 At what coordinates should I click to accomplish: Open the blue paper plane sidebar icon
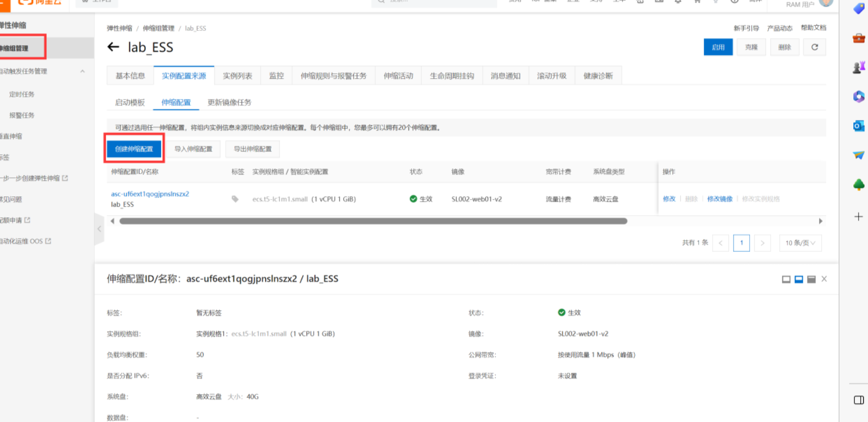click(x=859, y=155)
